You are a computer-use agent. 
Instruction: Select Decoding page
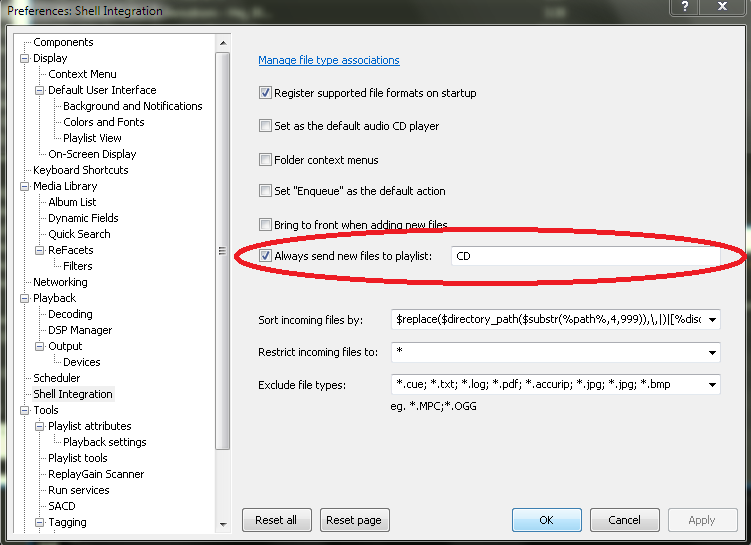(70, 314)
